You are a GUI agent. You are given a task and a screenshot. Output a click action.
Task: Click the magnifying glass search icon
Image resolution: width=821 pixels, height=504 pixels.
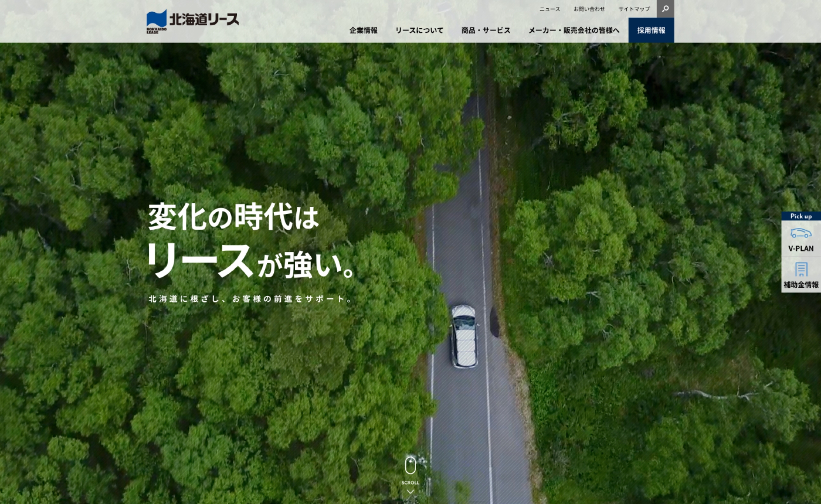click(665, 9)
